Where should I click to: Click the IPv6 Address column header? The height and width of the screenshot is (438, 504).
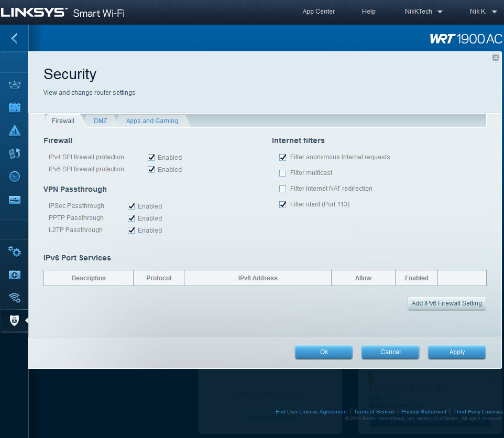(x=258, y=278)
